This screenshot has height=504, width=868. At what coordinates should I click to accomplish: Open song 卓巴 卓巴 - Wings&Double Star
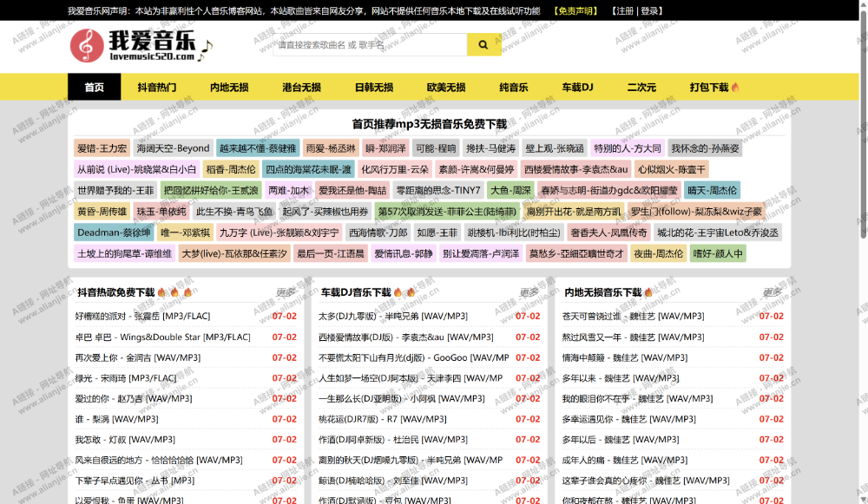[163, 337]
